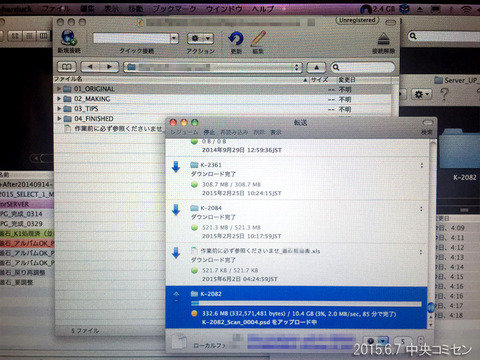Open the Action gear dropdown in Cyberduck toolbar

(x=200, y=38)
